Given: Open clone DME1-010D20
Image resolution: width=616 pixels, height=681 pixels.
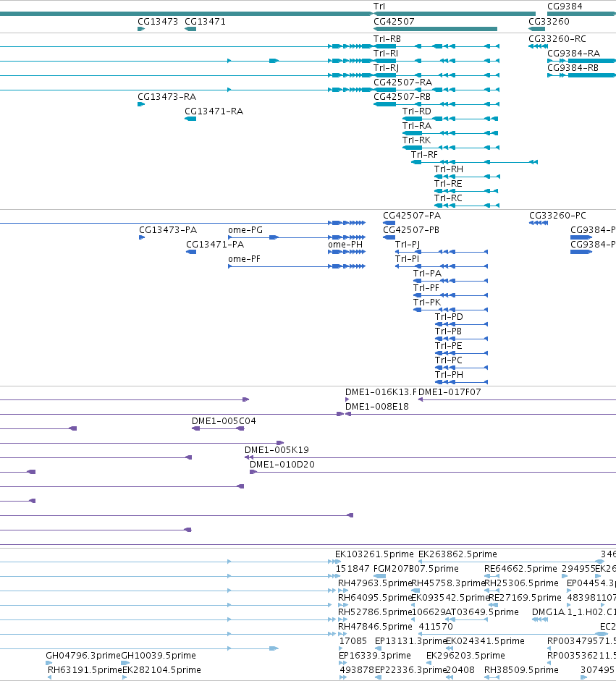Looking at the screenshot, I should pyautogui.click(x=282, y=465).
